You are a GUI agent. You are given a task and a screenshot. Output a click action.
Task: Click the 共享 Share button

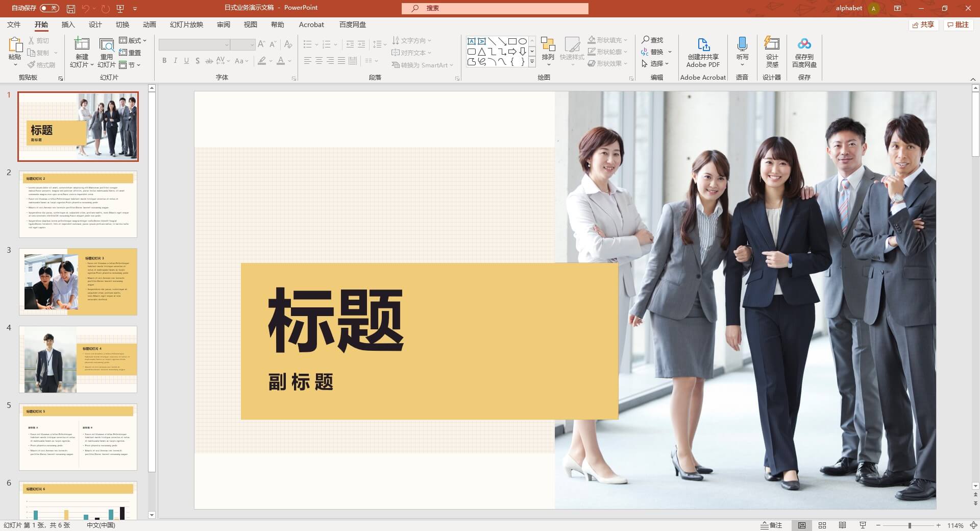pyautogui.click(x=923, y=25)
